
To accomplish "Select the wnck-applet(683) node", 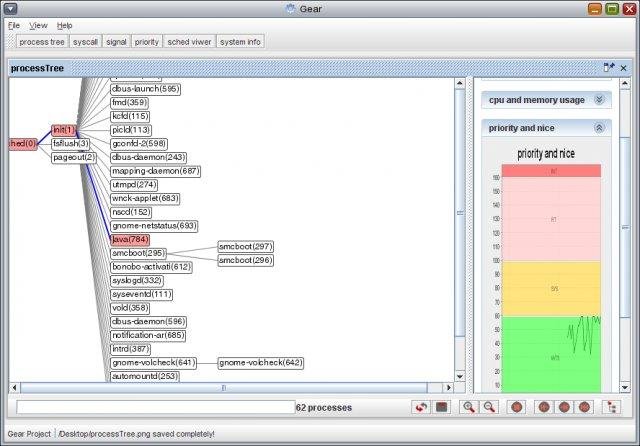I will point(145,199).
